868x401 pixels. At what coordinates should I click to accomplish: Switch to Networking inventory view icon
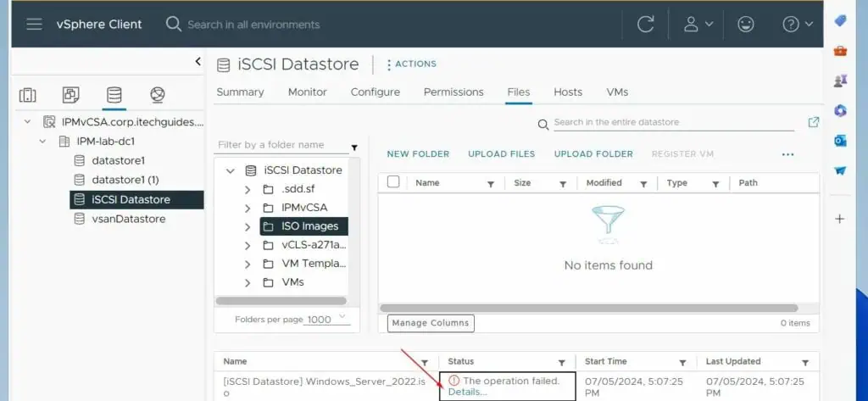pos(158,95)
